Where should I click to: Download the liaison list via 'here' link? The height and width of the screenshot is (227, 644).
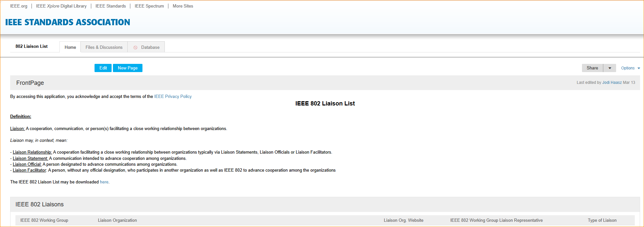[104, 182]
